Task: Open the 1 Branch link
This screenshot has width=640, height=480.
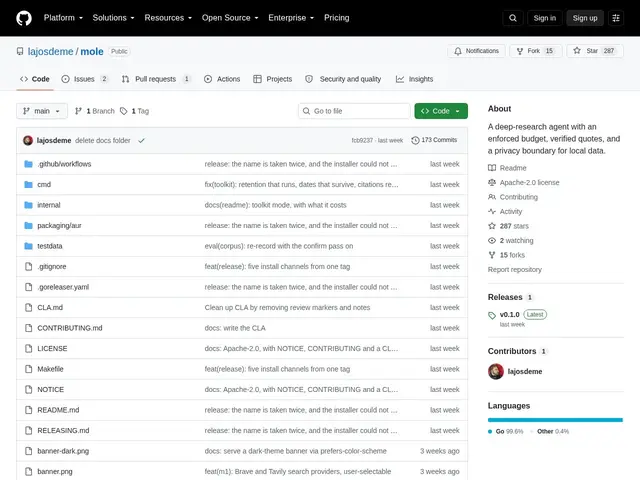Action: click(95, 111)
